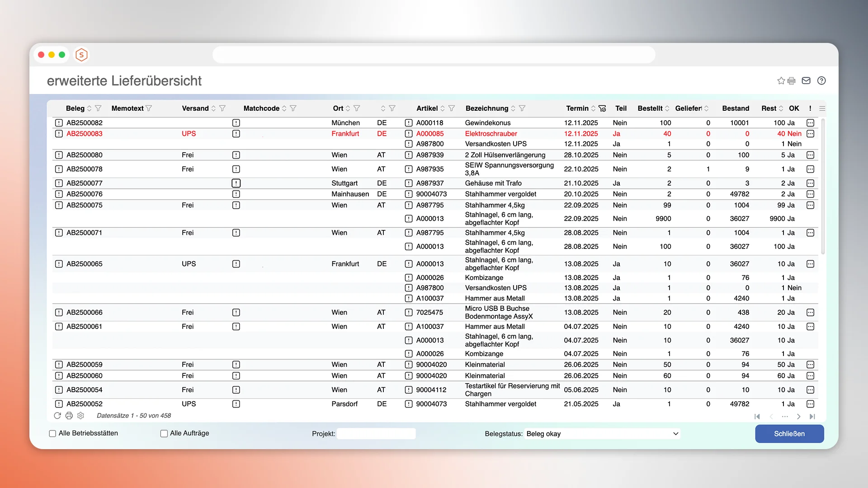Click the active filter icon on Termin
Screen dimensions: 868x488
click(602, 108)
